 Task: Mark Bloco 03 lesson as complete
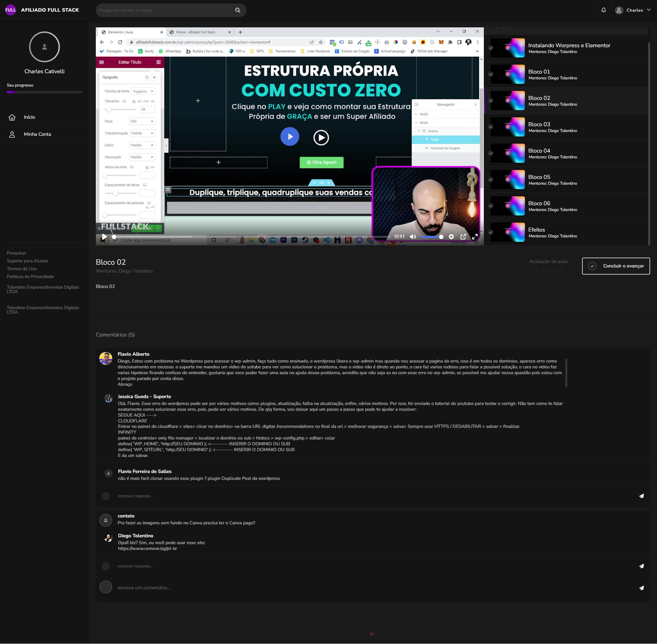tap(491, 127)
